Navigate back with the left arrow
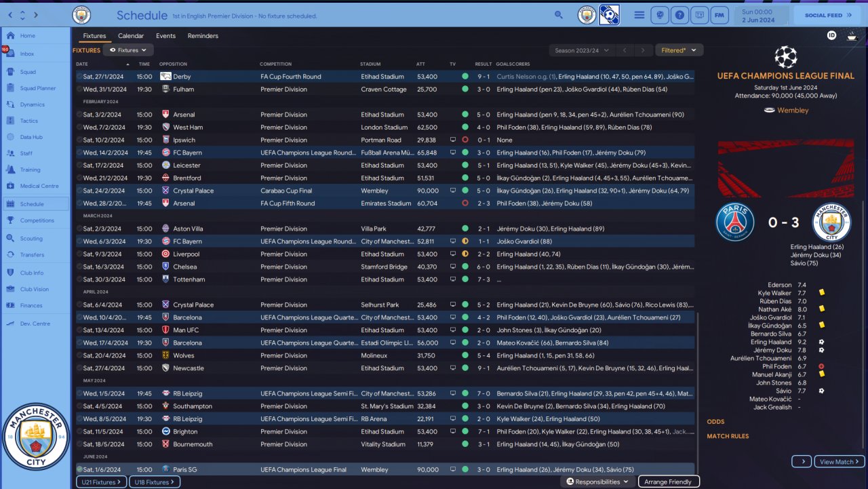The width and height of the screenshot is (868, 489). click(x=10, y=15)
